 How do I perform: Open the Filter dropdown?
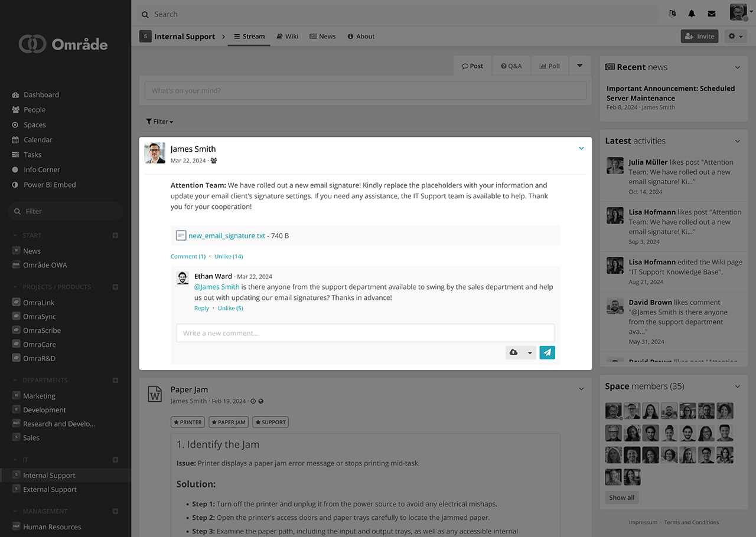click(159, 122)
